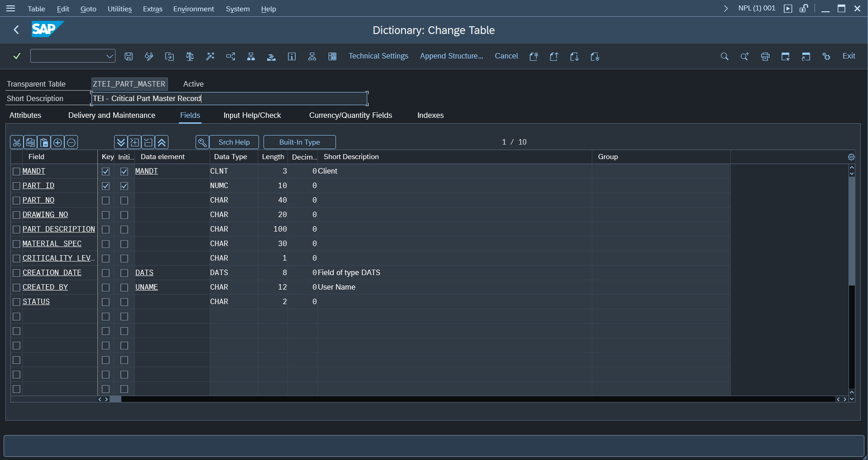Open the UNAME data element link
The height and width of the screenshot is (460, 868).
(x=147, y=287)
